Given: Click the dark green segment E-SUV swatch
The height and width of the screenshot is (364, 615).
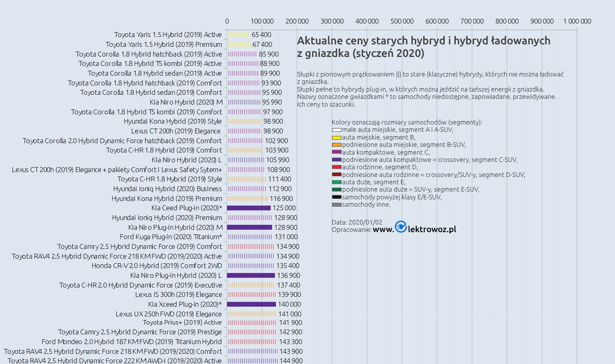Looking at the screenshot, I should point(337,190).
